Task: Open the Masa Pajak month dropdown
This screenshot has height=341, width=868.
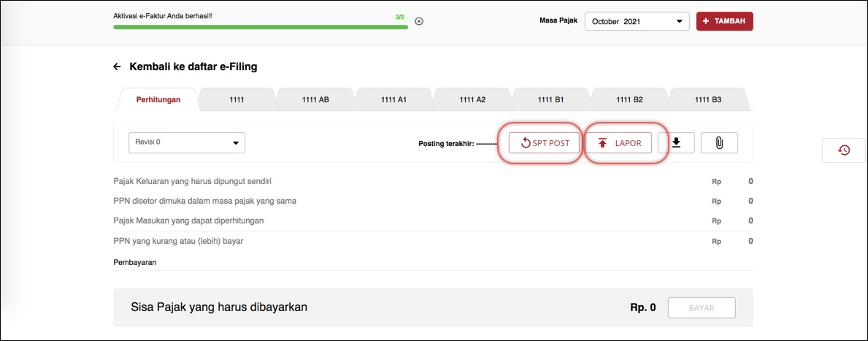Action: click(637, 21)
